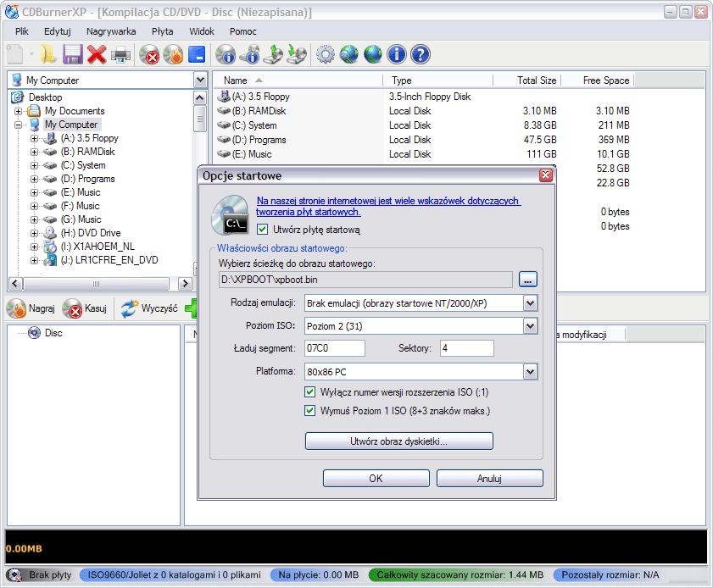Open the new document dropdown arrow

pos(31,54)
